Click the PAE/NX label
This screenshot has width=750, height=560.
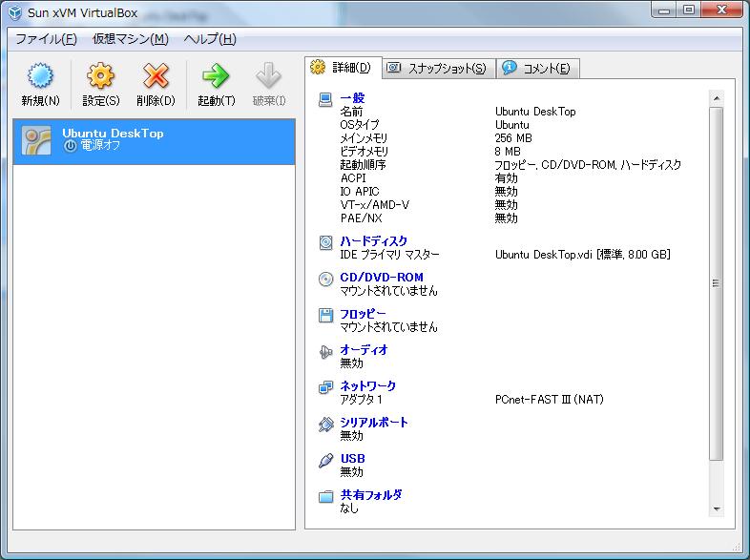[361, 218]
